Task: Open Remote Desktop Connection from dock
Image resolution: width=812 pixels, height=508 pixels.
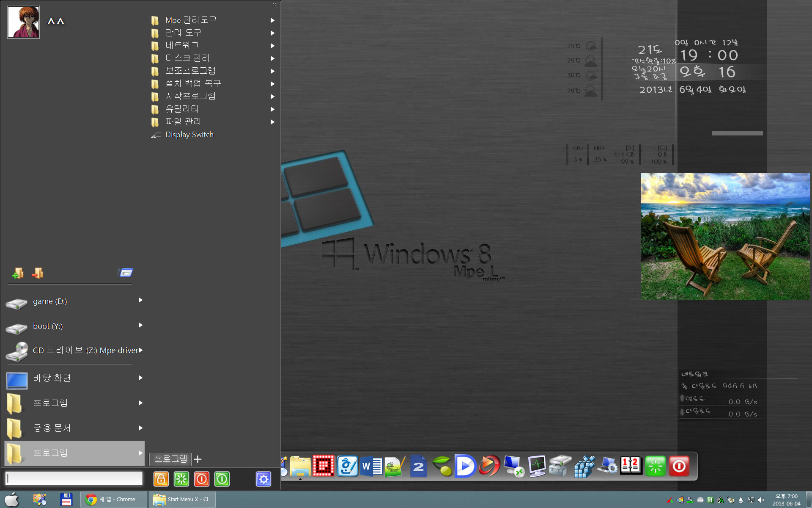Action: pyautogui.click(x=513, y=466)
